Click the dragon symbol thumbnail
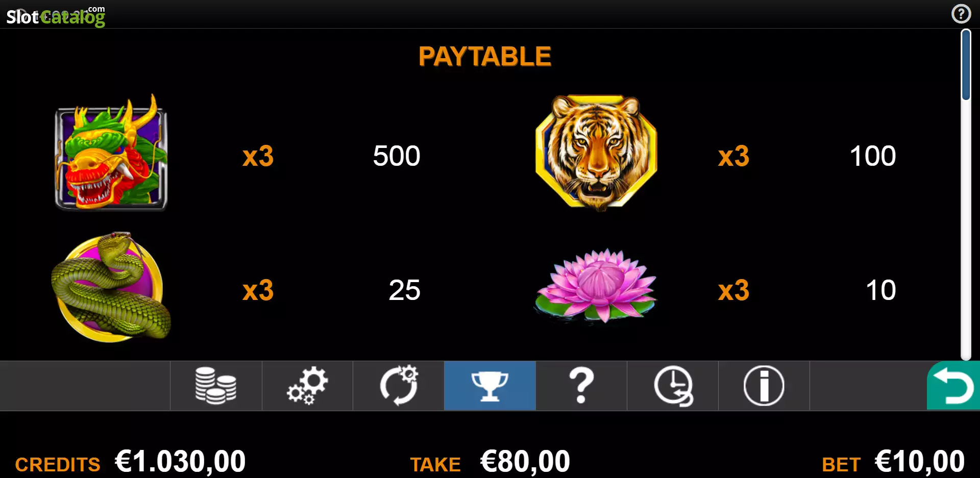 [x=111, y=153]
